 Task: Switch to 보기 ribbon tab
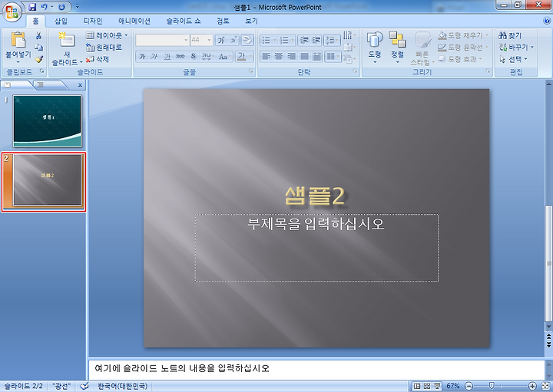251,21
